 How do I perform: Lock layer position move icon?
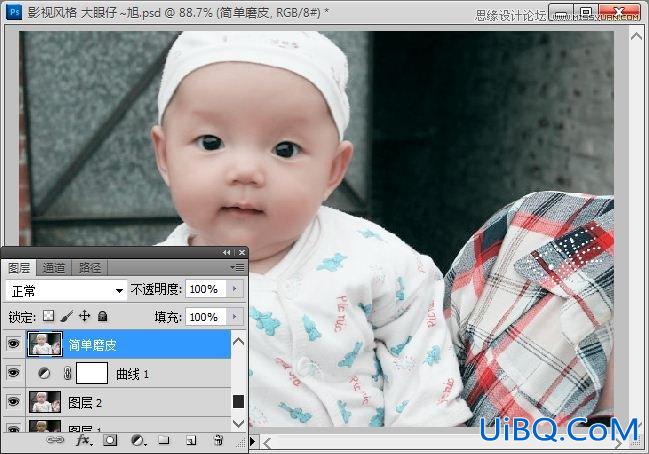coord(84,316)
